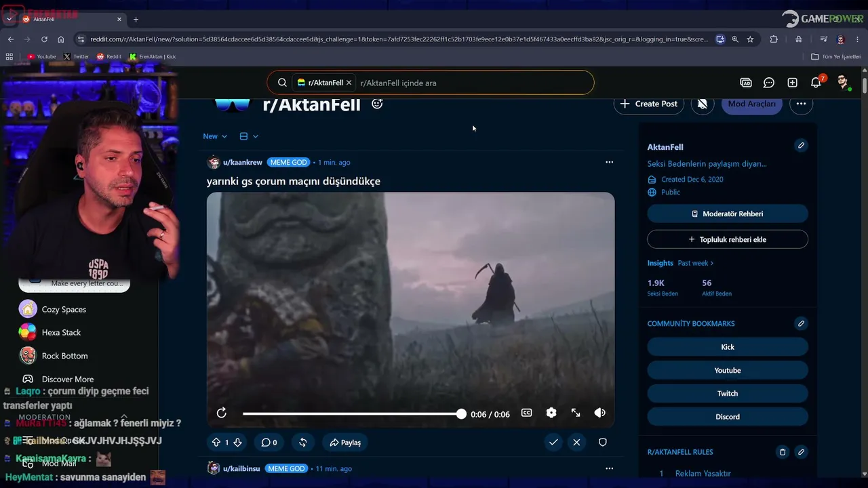This screenshot has height=488, width=868.
Task: Reload the page in the browser toolbar
Action: point(44,39)
